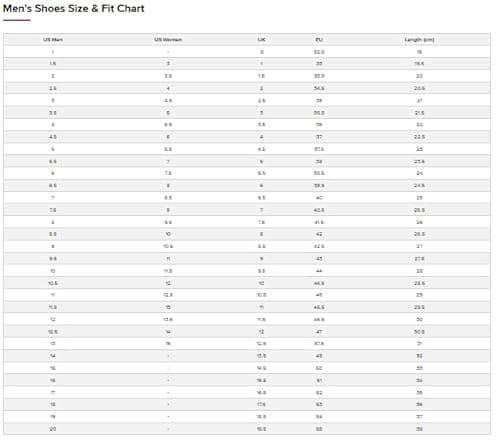Screen dimensions: 500x442
Task: Select the US Women size 10 cell
Action: (168, 234)
